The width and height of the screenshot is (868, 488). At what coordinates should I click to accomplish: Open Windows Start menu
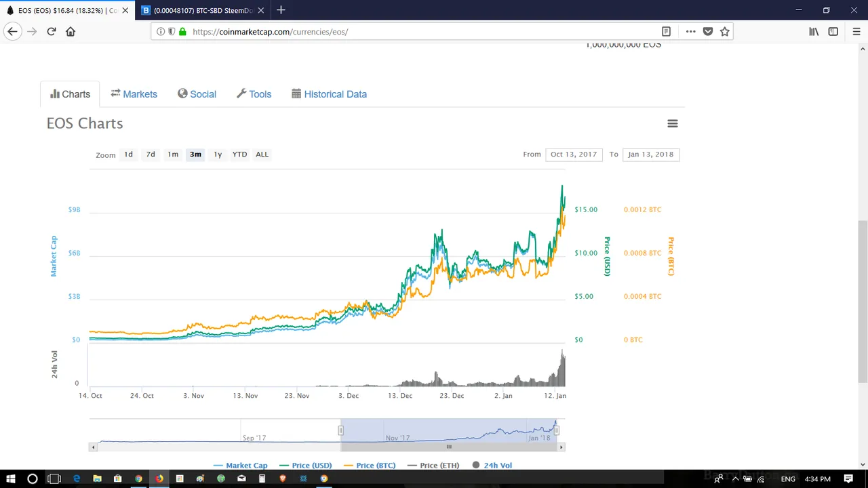click(x=11, y=479)
